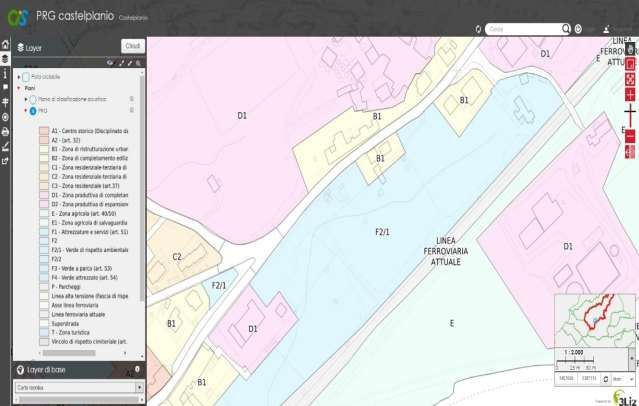Activate the pan hand tool
Screen dimensions: 639x406
click(x=629, y=48)
